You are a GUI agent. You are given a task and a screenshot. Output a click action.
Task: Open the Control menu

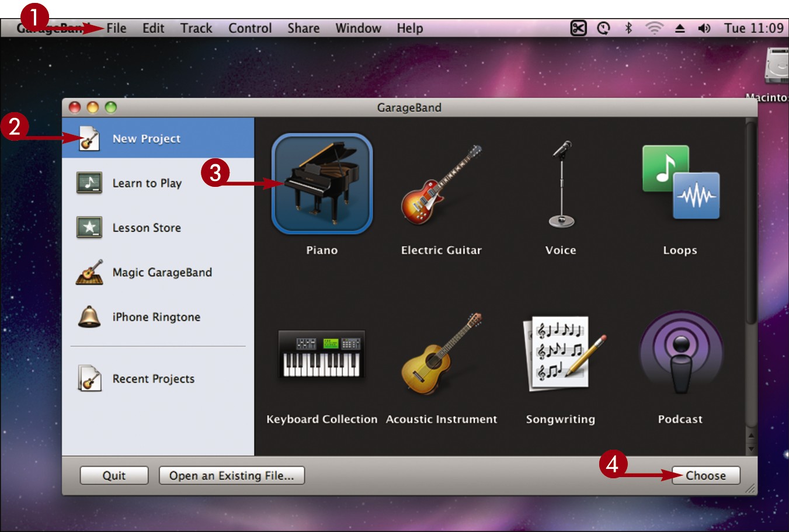(x=250, y=28)
